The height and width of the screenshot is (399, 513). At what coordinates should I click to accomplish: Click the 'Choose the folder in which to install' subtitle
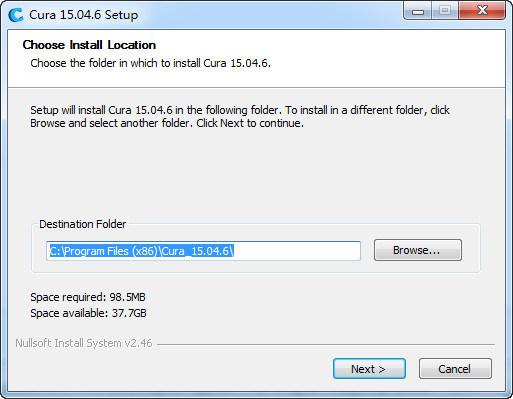coord(150,63)
